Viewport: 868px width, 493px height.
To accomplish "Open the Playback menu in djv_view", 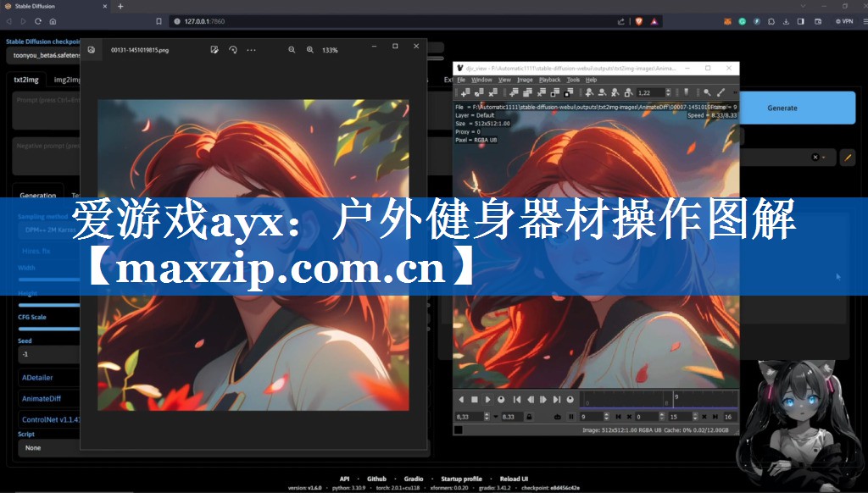I will tap(549, 80).
